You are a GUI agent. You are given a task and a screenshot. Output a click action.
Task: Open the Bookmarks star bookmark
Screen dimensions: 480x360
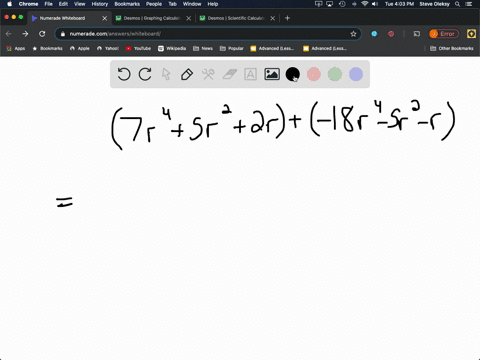tap(47, 48)
